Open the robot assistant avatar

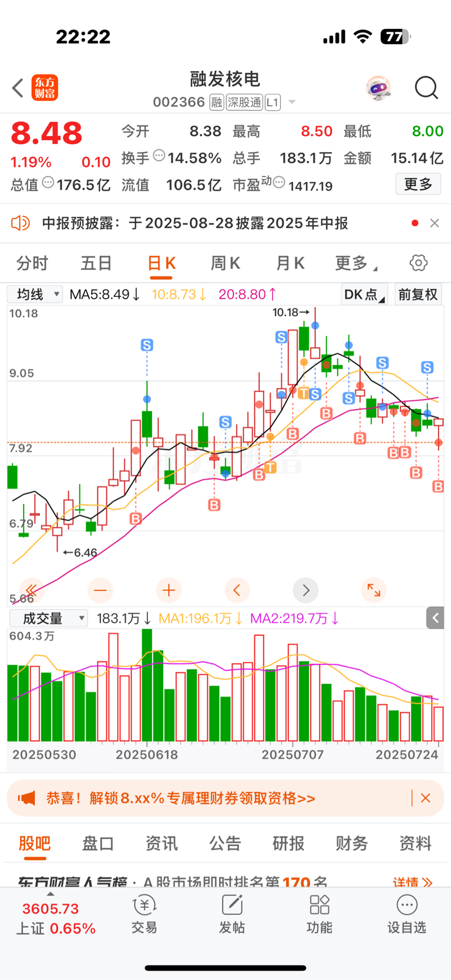pos(378,88)
